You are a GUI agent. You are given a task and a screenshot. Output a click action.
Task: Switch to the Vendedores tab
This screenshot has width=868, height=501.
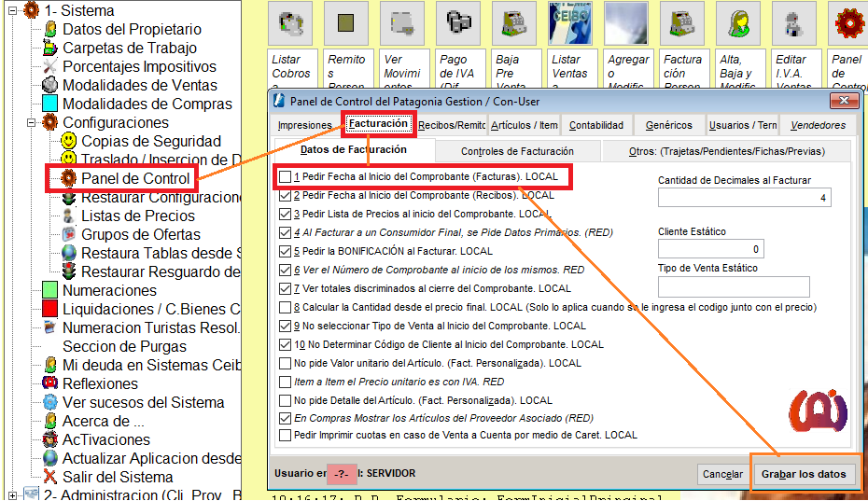[x=818, y=126]
